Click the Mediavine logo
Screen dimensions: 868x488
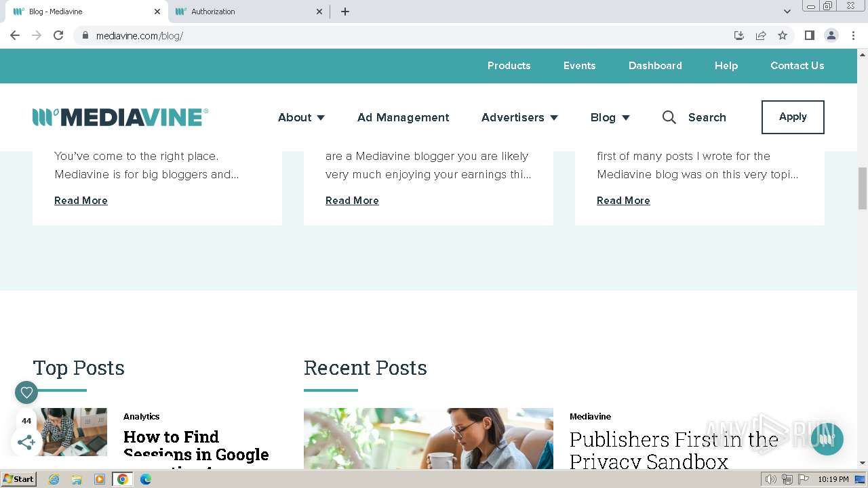click(120, 117)
